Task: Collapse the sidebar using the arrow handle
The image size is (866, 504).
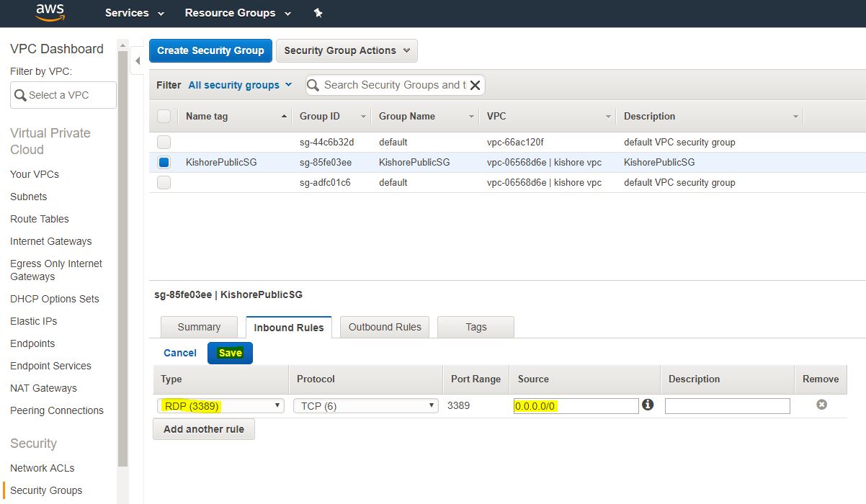Action: [137, 60]
